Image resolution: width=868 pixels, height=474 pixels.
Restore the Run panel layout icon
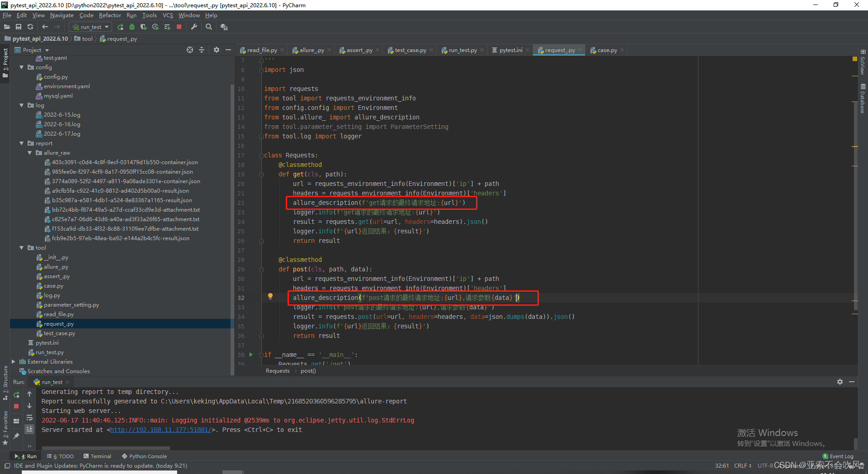pos(16,421)
